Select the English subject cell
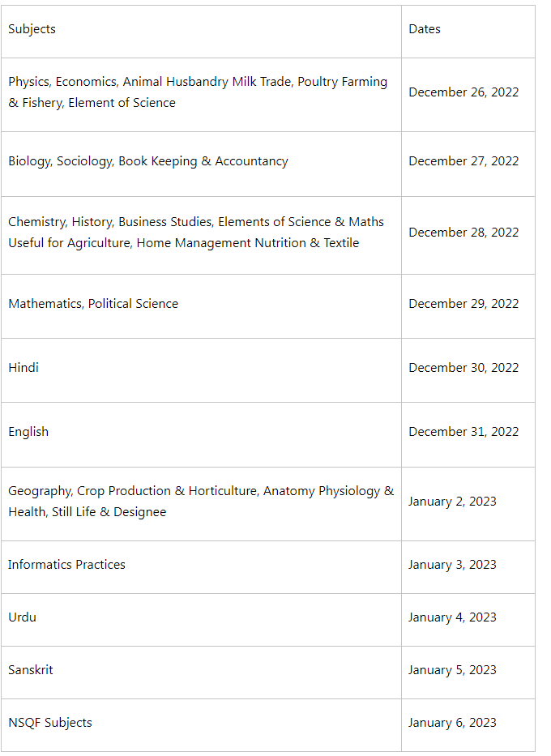This screenshot has width=551, height=756. 201,434
